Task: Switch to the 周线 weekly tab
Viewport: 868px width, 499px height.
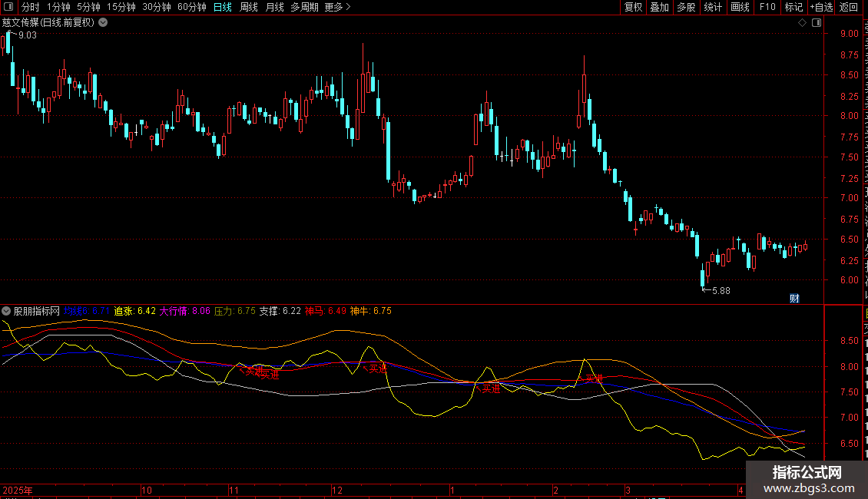Action: (x=249, y=8)
